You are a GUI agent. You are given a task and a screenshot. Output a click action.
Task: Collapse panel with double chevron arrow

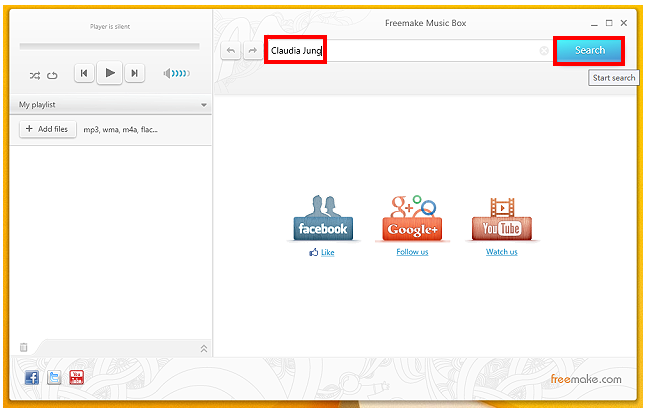coord(204,349)
